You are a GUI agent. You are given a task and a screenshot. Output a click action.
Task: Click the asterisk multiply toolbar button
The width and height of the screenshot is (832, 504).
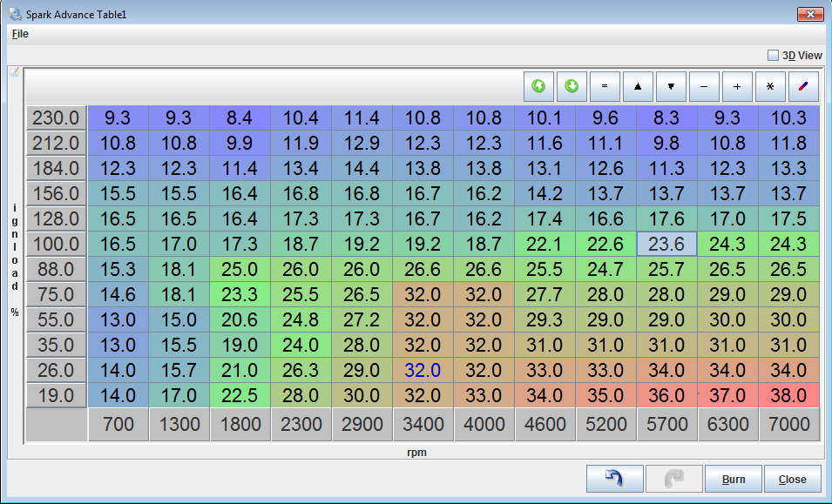point(770,87)
